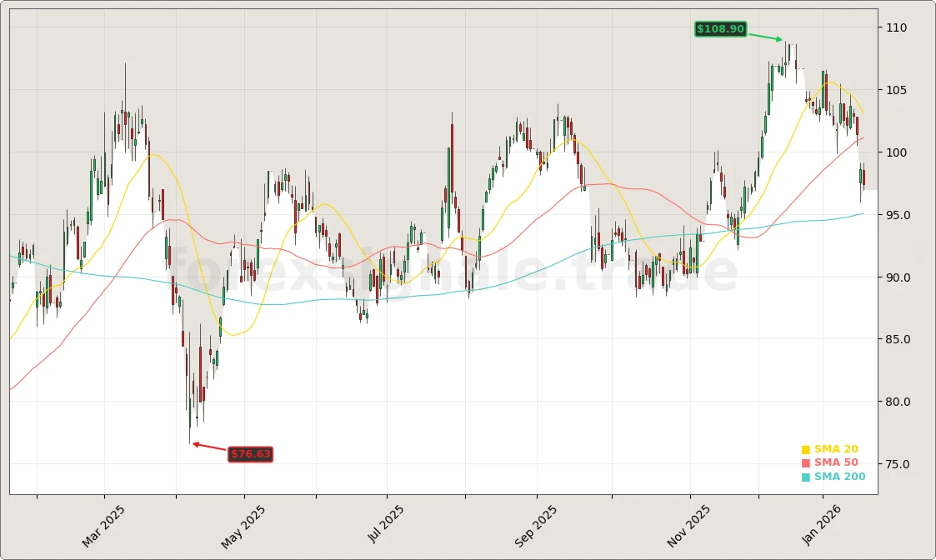Image resolution: width=936 pixels, height=560 pixels.
Task: Click the Nov 2025 x-axis label
Action: point(689,526)
